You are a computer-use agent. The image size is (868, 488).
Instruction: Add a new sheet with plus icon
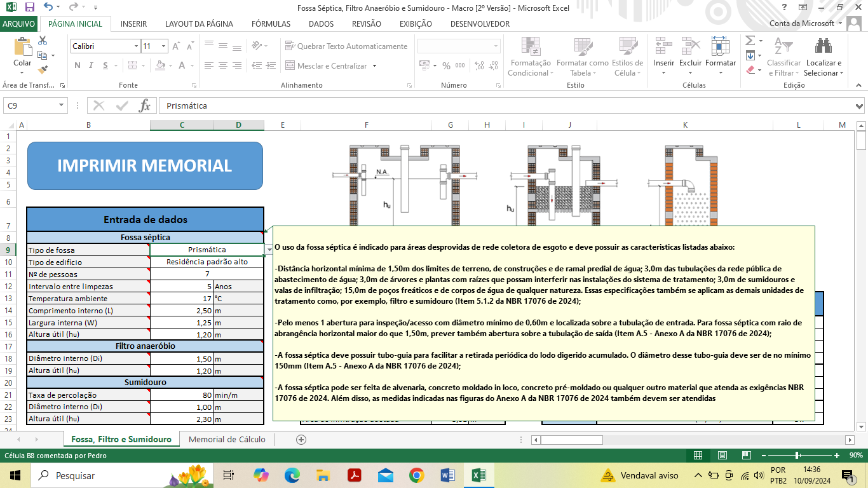(301, 440)
